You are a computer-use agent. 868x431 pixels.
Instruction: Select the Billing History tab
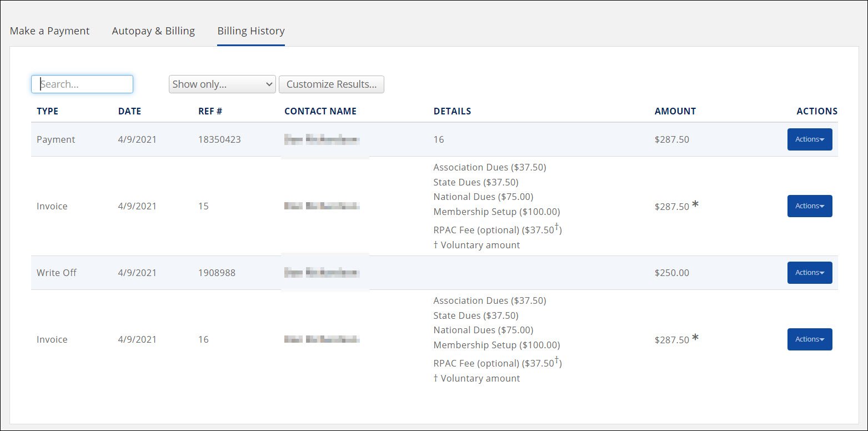[x=250, y=31]
